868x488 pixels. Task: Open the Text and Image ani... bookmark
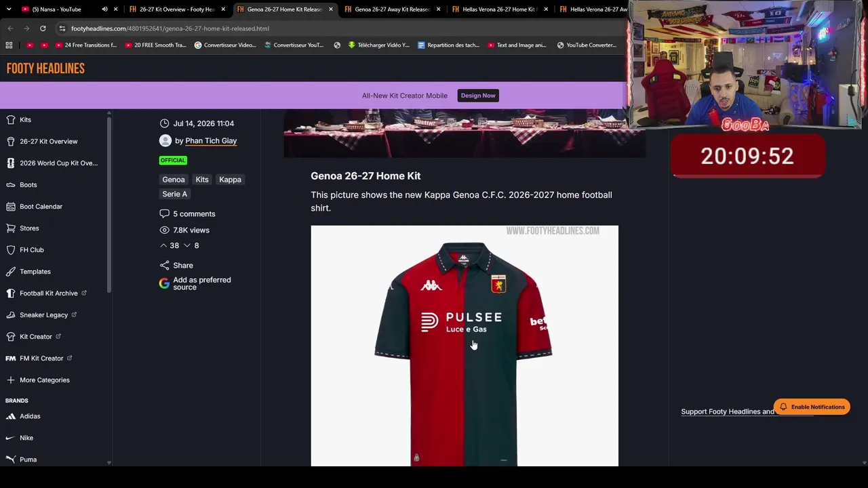click(x=517, y=45)
